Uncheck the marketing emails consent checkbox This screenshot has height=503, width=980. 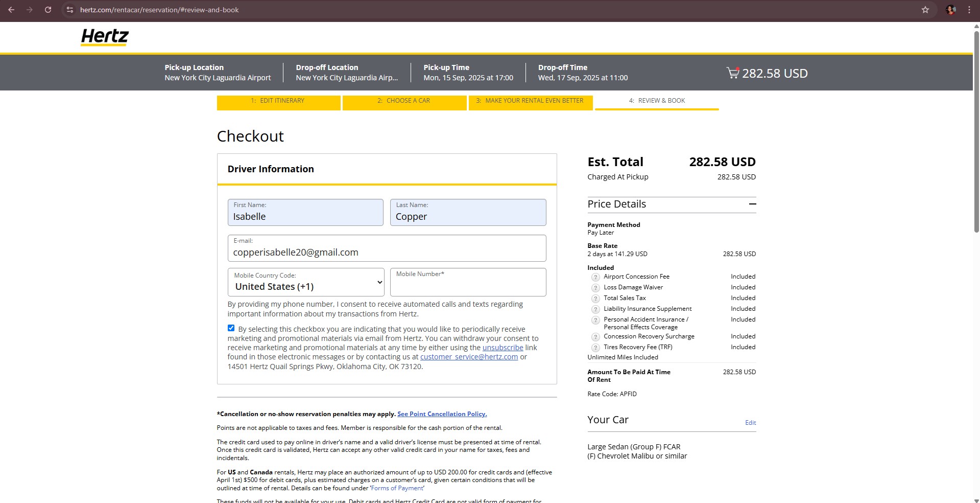(x=231, y=328)
